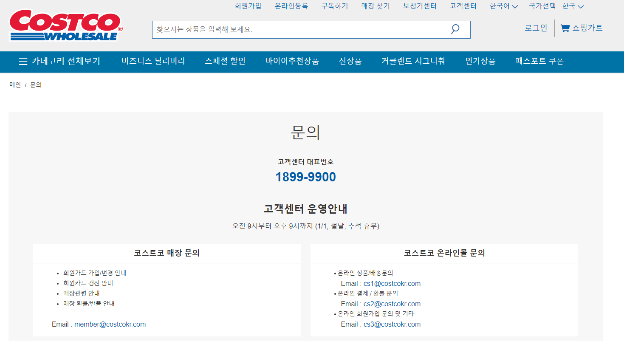Click the 매장 환불/반품 안내 list item
624x364 pixels.
89,304
